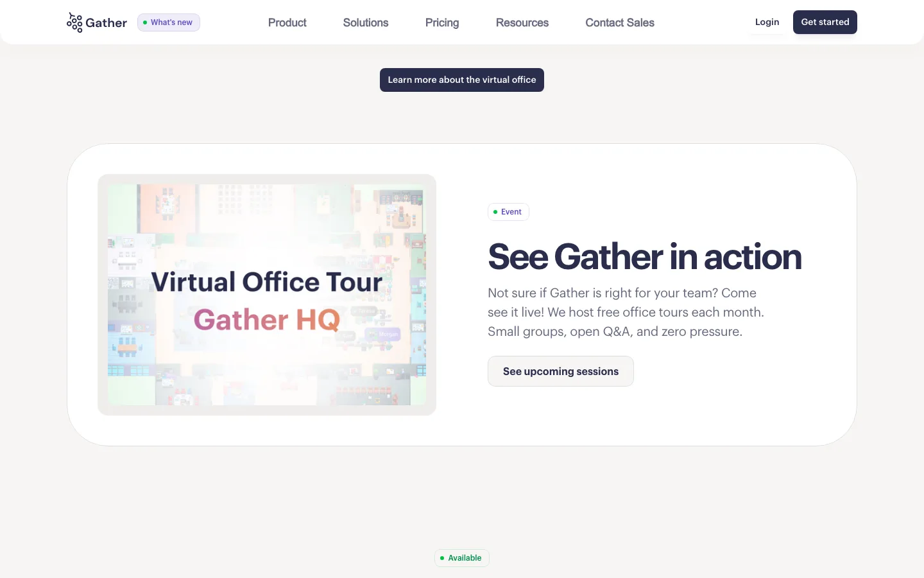Image resolution: width=924 pixels, height=578 pixels.
Task: Open the Virtual Office Tour thumbnail
Action: tap(267, 295)
